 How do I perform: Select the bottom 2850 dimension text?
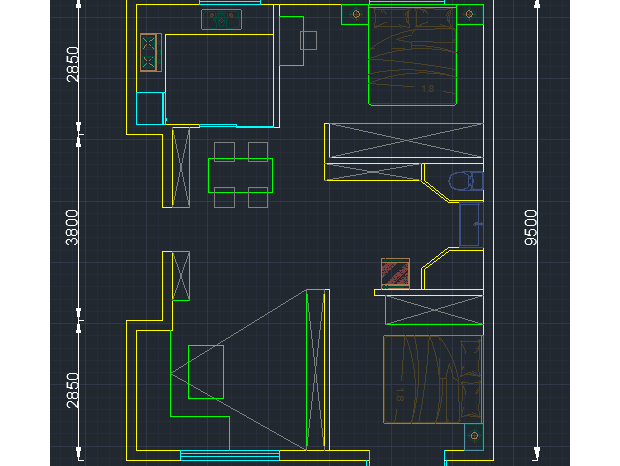click(x=72, y=392)
